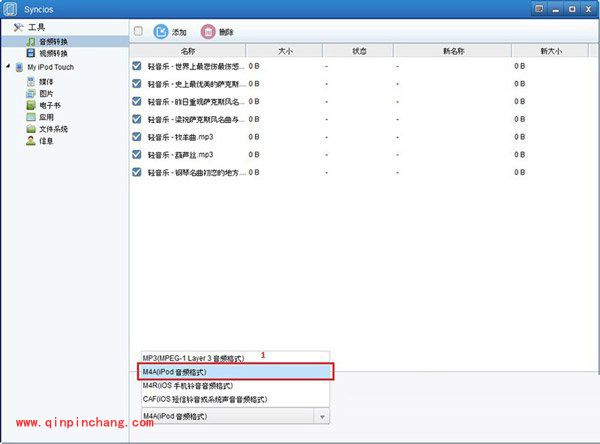The image size is (600, 444).
Task: Click the red 删除 (Delete) trash icon
Action: pos(208,32)
